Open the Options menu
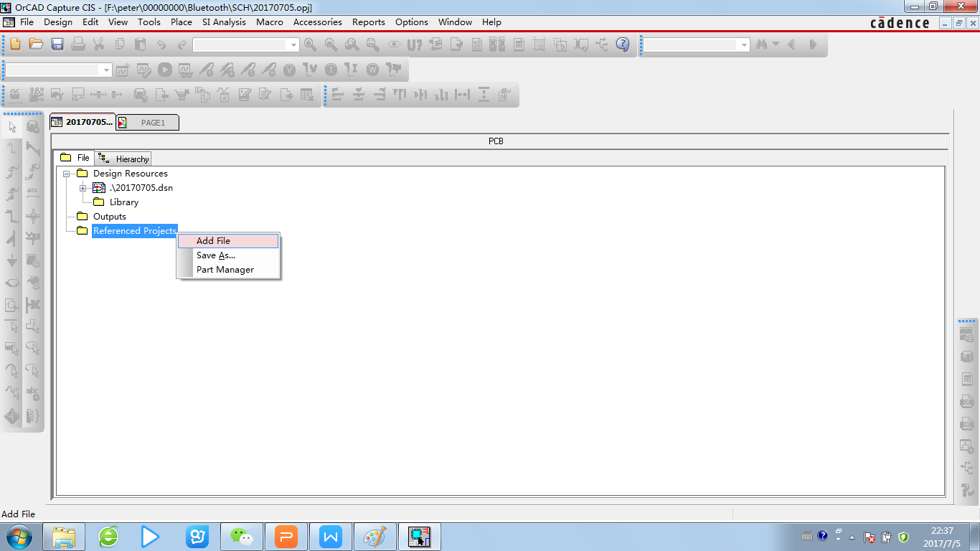The height and width of the screenshot is (551, 980). [412, 22]
